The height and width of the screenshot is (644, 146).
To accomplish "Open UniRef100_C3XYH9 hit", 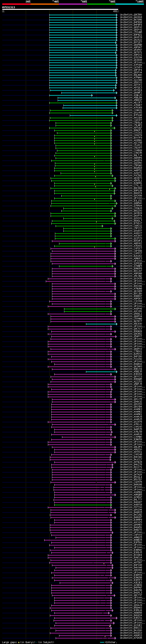I will [x=131, y=301].
